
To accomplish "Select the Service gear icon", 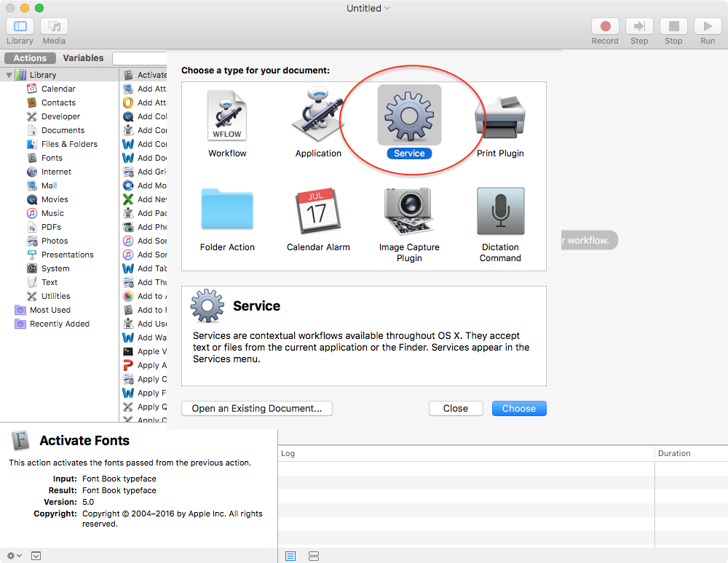I will pos(409,116).
